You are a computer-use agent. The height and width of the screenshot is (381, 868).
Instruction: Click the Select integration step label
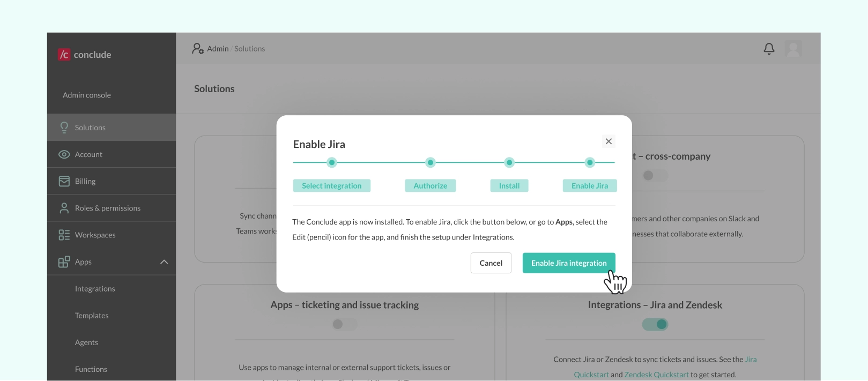(x=332, y=185)
